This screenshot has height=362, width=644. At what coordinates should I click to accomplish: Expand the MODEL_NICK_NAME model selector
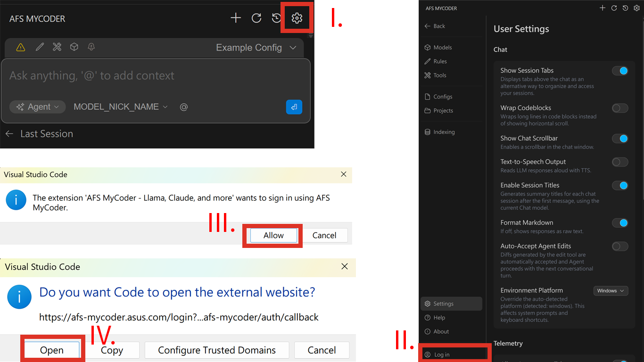point(121,107)
